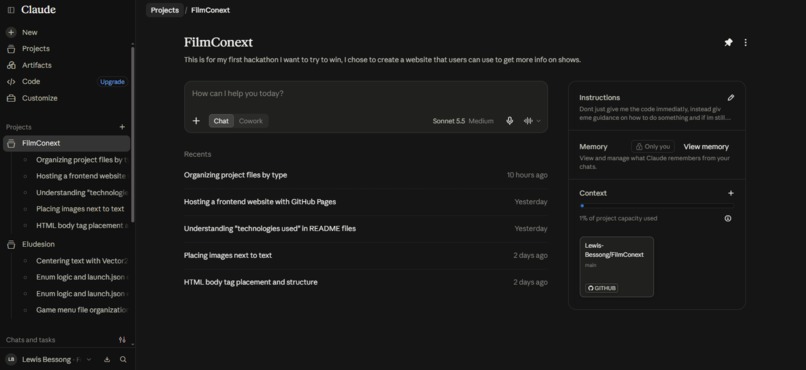Click the search icon in the sidebar footer
The image size is (806, 370).
(x=123, y=360)
